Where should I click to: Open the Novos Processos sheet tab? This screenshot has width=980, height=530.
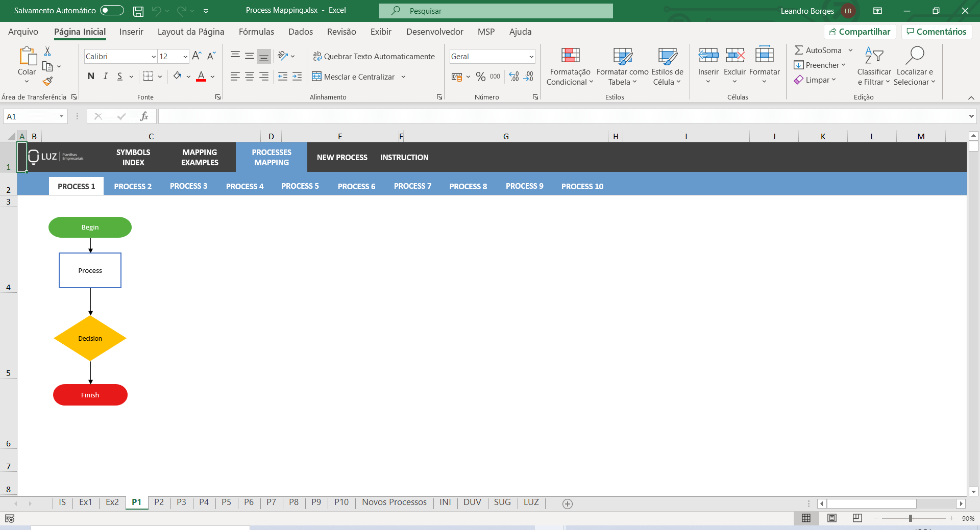click(394, 502)
